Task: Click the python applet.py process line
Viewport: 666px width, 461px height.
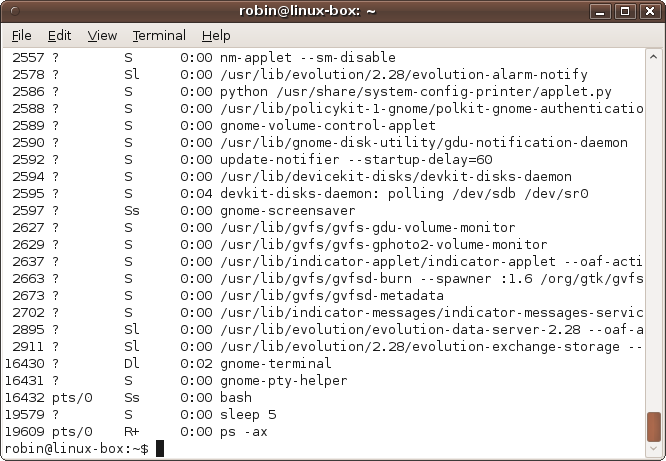Action: click(x=416, y=91)
